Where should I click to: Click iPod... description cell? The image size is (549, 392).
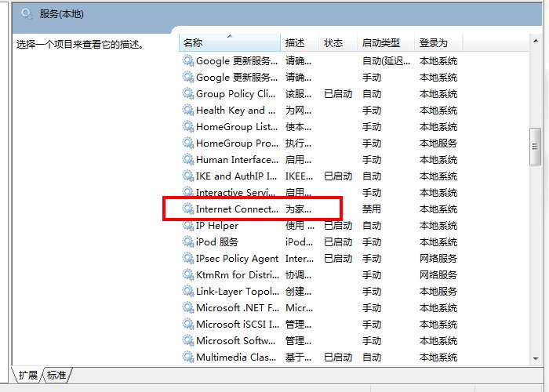[x=299, y=241]
